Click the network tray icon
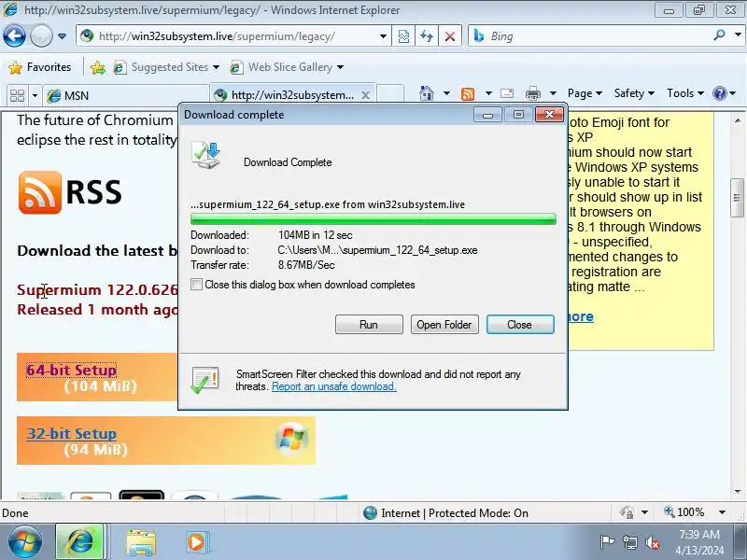This screenshot has width=747, height=560. coord(629,542)
